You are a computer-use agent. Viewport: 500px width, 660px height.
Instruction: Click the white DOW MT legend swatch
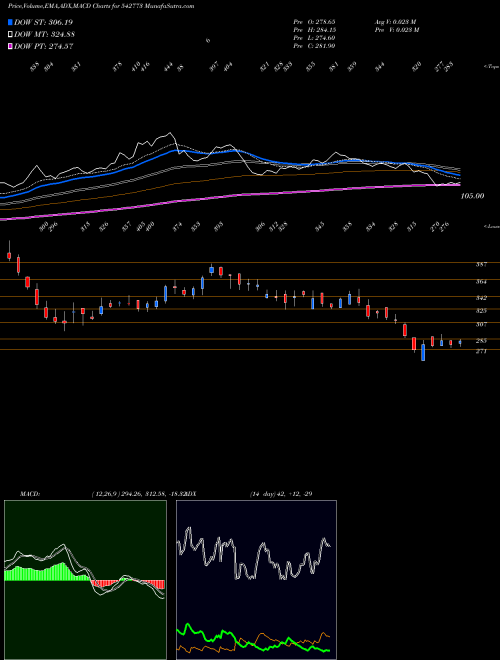tap(10, 35)
